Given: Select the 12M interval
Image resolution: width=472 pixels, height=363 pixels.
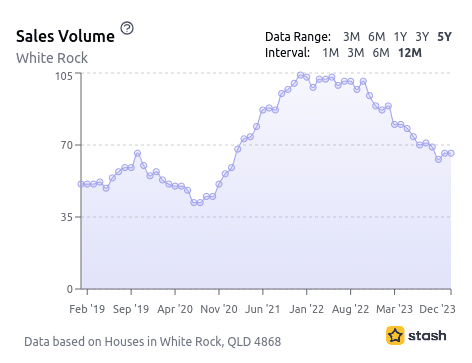Looking at the screenshot, I should [x=410, y=53].
